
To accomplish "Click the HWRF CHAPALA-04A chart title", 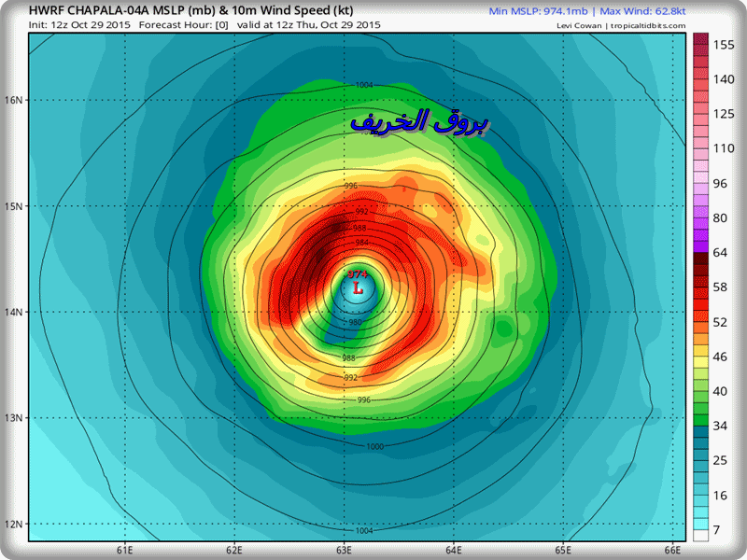I will 191,10.
